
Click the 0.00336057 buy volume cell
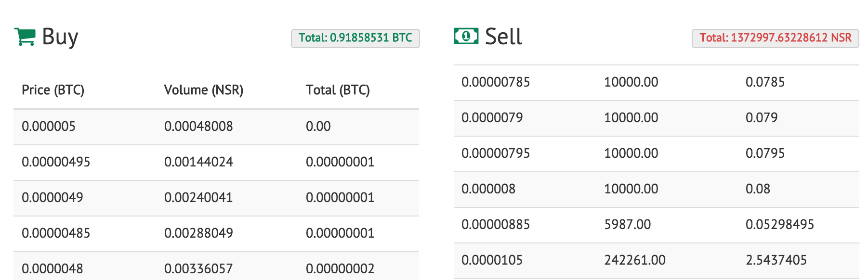pos(198,268)
